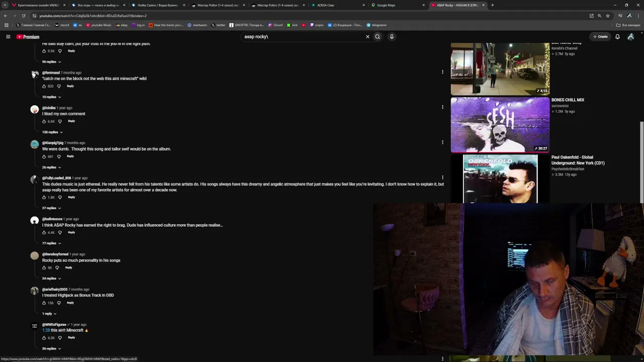Like the 'I liked my own comment' comment
Viewport: 644px width, 362px height.
pyautogui.click(x=44, y=121)
